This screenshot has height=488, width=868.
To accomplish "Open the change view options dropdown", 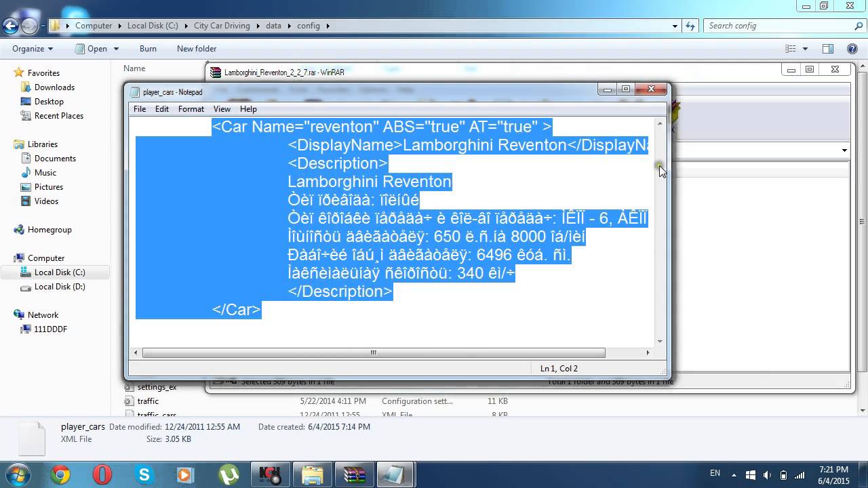I will point(805,49).
